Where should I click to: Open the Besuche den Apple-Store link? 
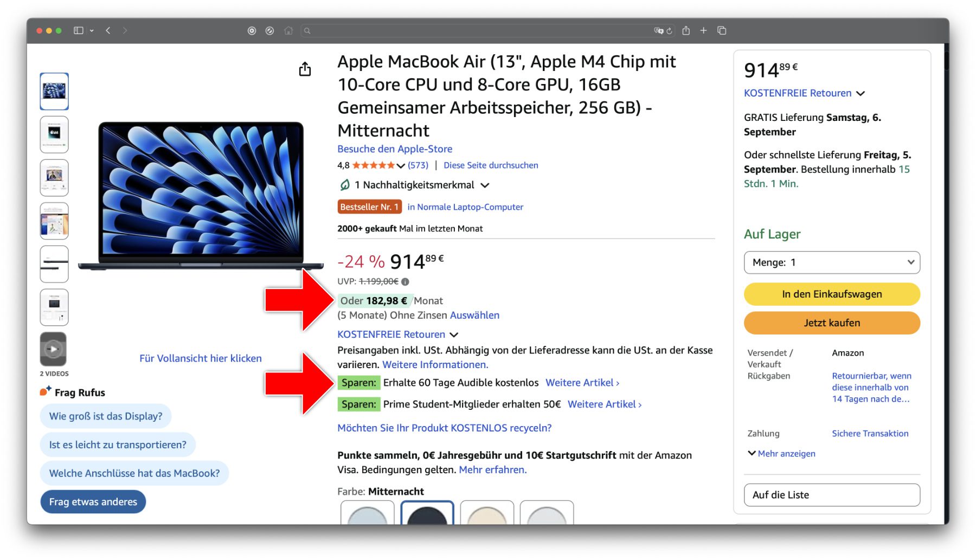coord(395,149)
